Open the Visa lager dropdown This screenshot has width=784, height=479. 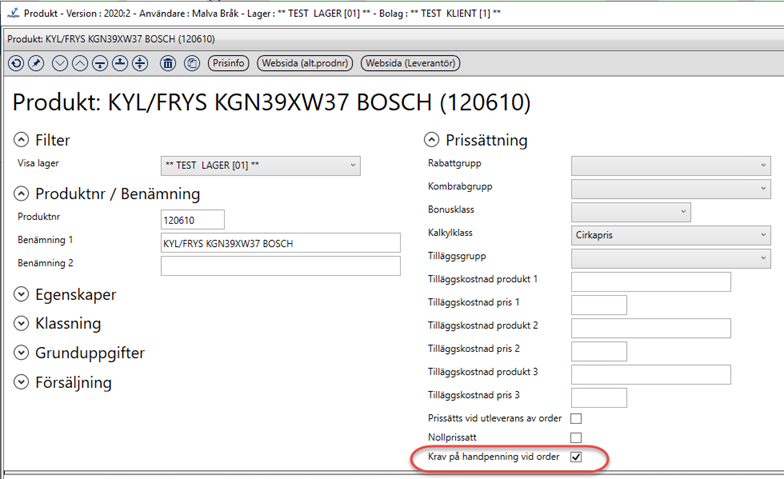coord(260,166)
